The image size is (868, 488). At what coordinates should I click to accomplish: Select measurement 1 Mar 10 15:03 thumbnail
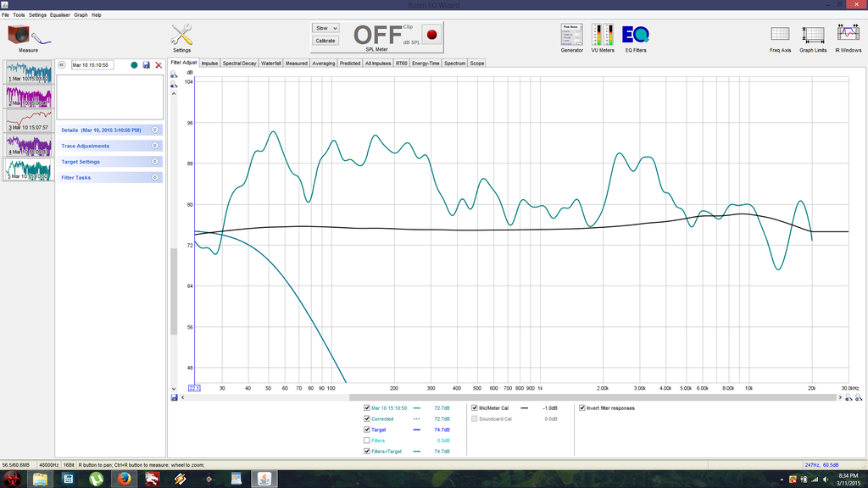pyautogui.click(x=29, y=72)
